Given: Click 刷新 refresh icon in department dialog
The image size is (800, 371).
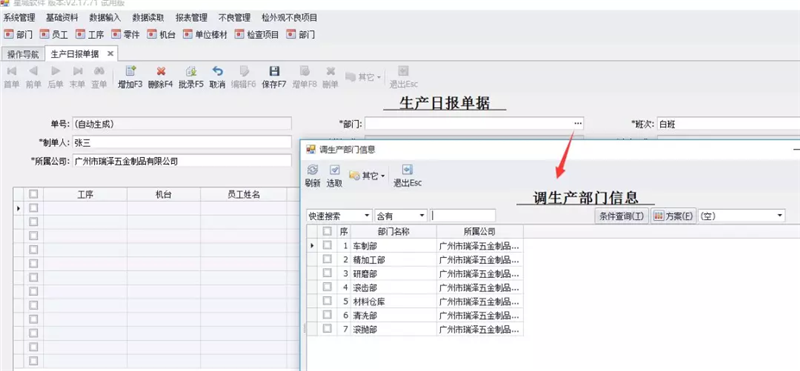Looking at the screenshot, I should coord(312,170).
